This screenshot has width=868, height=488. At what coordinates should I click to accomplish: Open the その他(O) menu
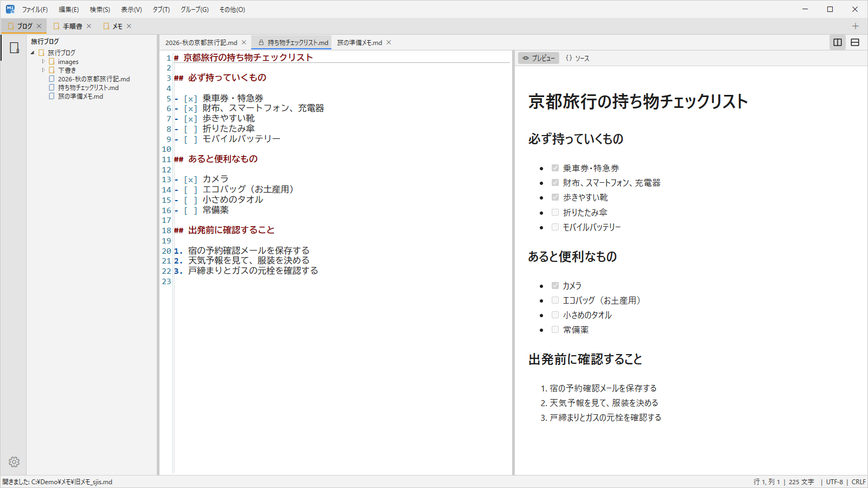(232, 10)
